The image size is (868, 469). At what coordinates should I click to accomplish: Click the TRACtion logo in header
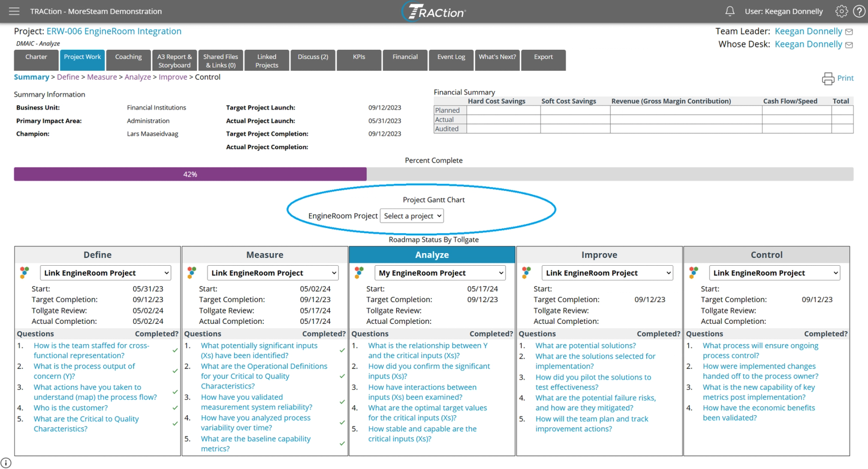point(434,12)
